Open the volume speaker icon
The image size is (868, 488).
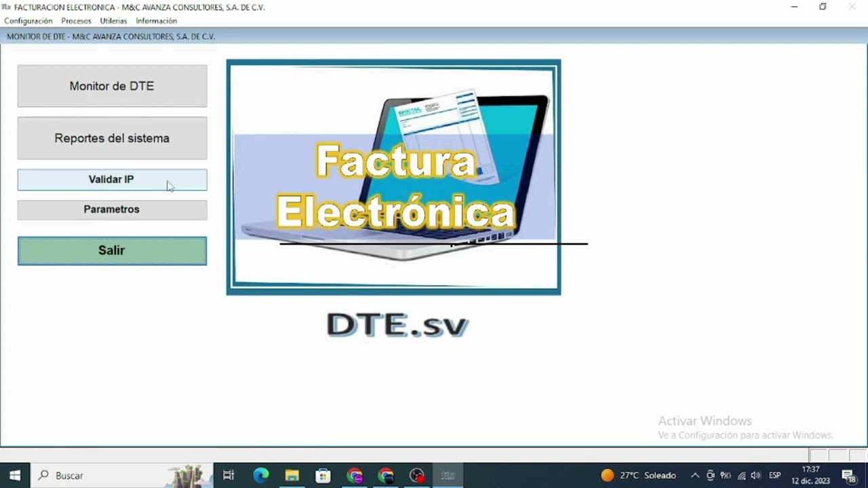(x=756, y=476)
